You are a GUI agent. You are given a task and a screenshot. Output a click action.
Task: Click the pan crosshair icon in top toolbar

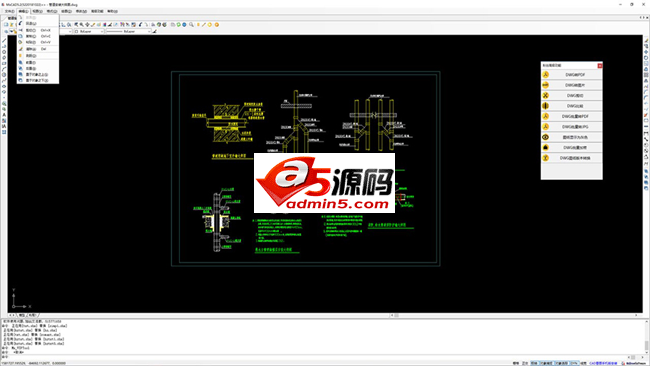tap(87, 24)
